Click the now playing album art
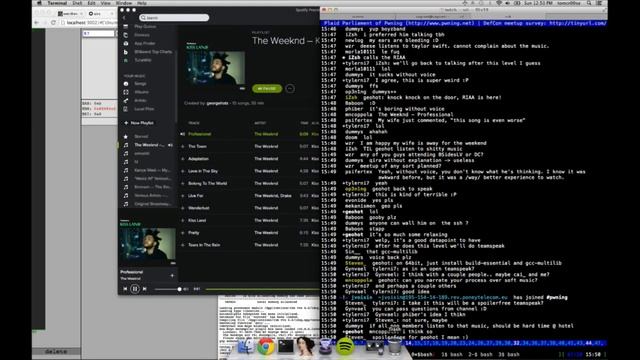Image resolution: width=640 pixels, height=360 pixels. (x=147, y=242)
